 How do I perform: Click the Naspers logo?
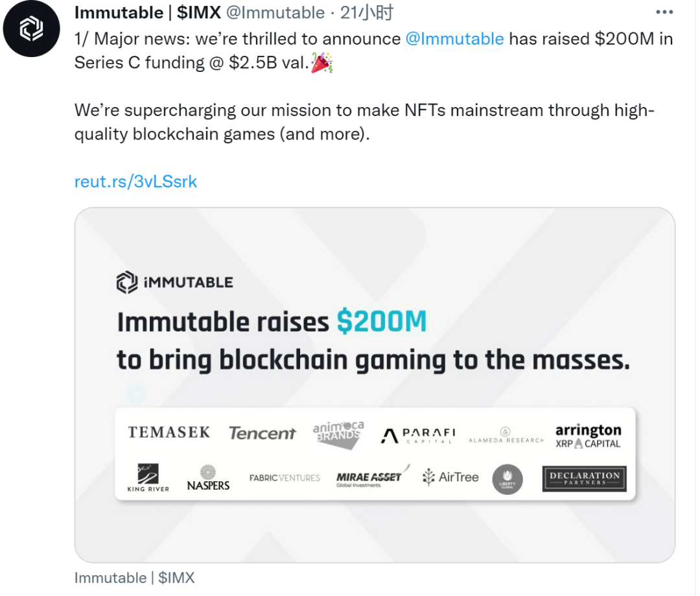coord(208,478)
